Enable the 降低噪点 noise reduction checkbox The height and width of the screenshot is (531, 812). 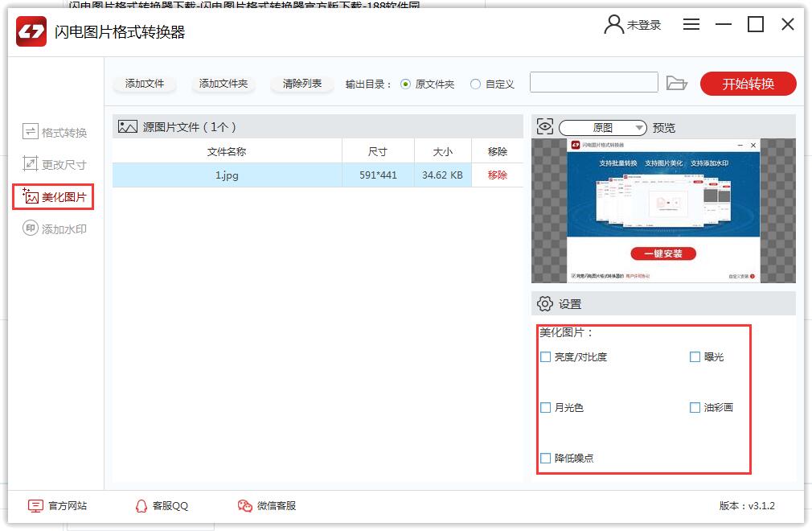tap(546, 459)
